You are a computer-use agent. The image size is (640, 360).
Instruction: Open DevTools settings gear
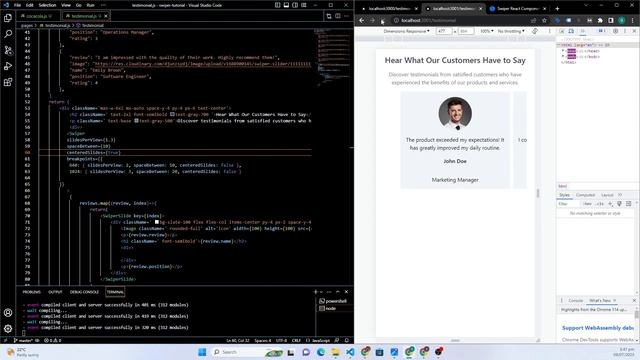(616, 31)
